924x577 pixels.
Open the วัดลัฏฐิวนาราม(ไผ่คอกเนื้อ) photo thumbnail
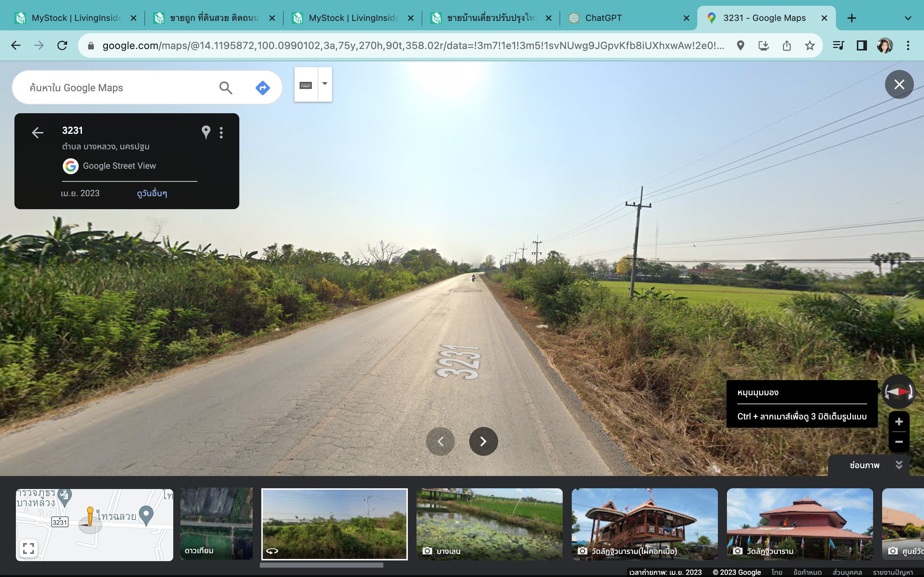pos(645,524)
